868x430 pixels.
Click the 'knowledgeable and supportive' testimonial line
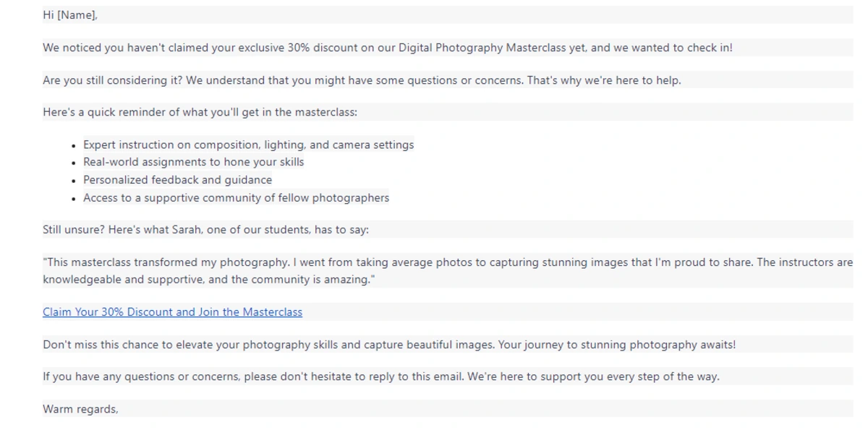coord(209,280)
